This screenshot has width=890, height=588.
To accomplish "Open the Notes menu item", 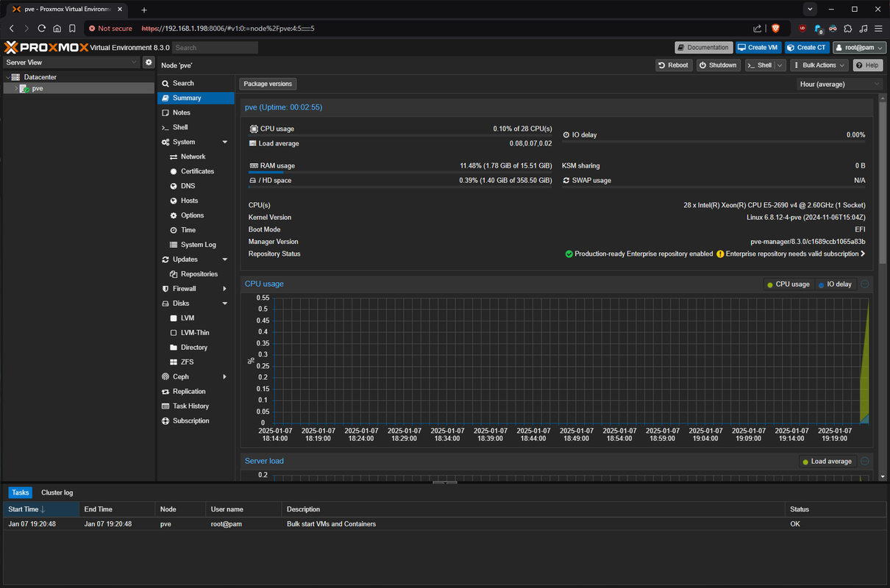I will pos(196,112).
